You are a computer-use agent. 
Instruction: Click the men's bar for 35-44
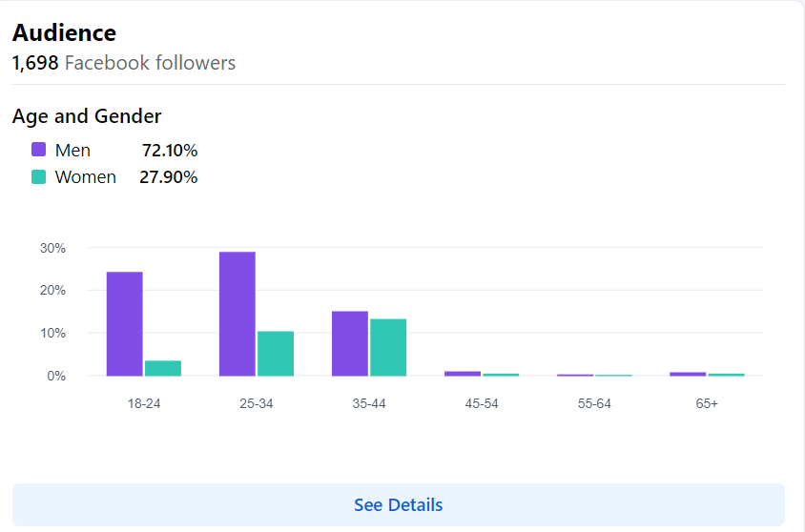pos(349,343)
